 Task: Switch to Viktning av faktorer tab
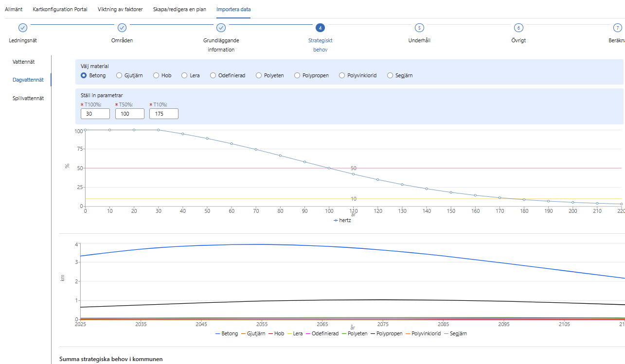tap(120, 9)
